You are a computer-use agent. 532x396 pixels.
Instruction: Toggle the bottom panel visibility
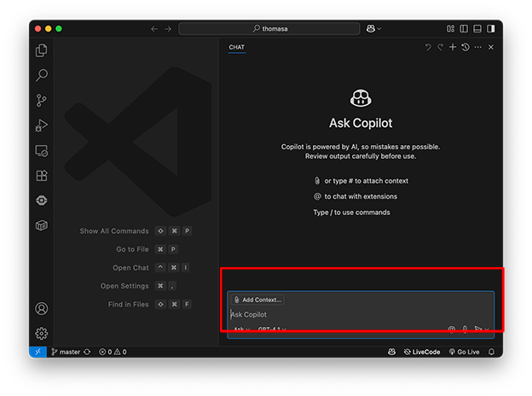pyautogui.click(x=477, y=29)
